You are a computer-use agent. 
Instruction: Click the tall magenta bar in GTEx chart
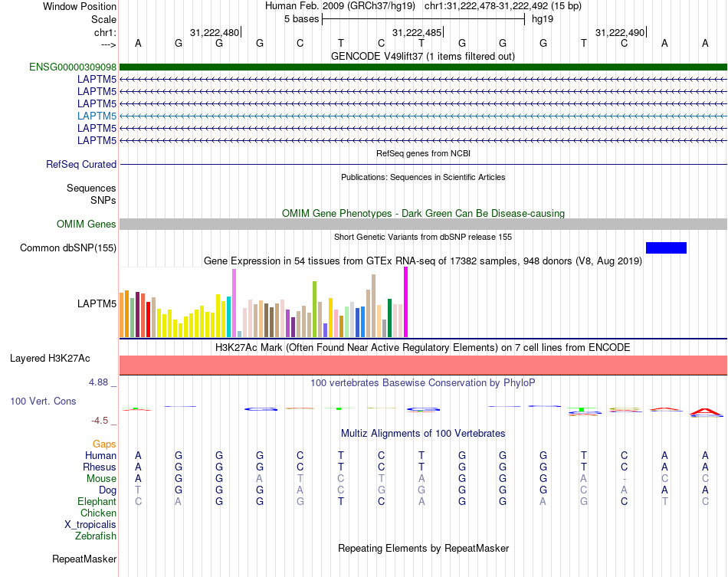[x=406, y=302]
